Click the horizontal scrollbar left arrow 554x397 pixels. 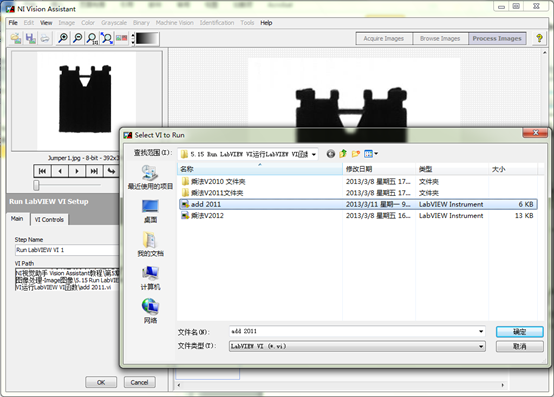coord(179,385)
